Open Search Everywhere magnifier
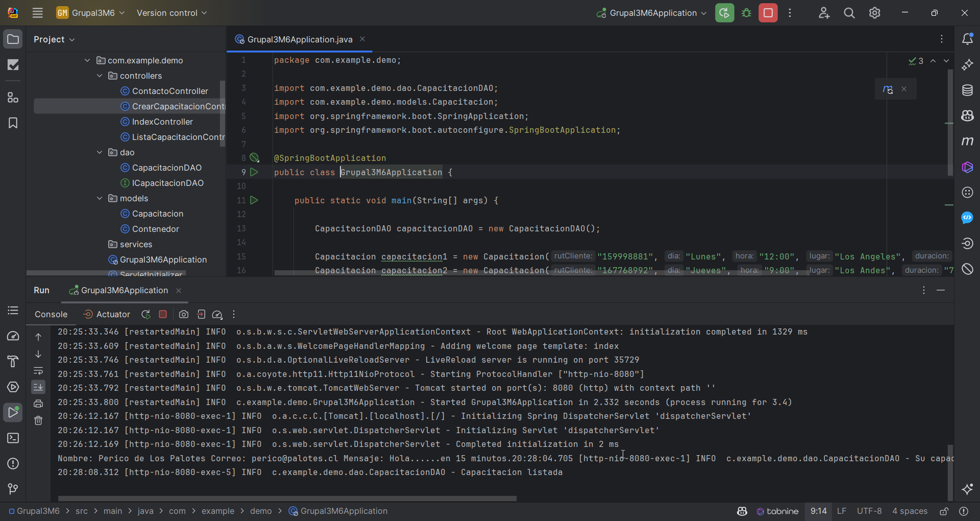 pyautogui.click(x=849, y=13)
